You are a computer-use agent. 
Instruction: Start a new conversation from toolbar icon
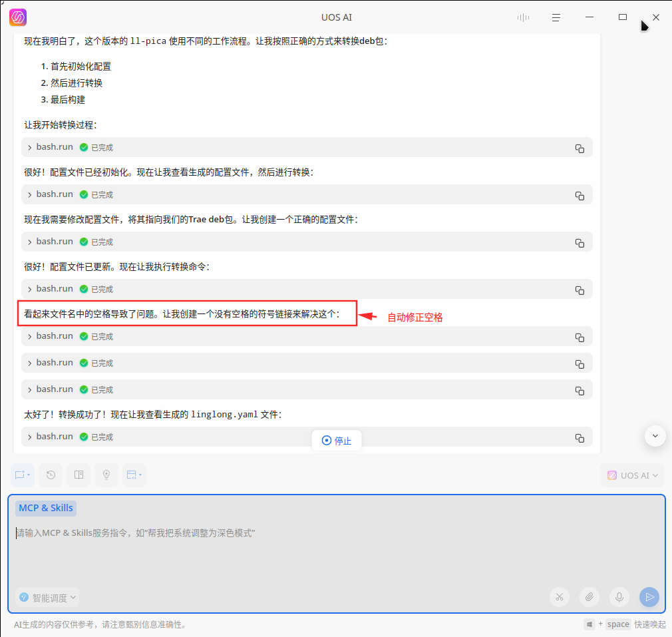pyautogui.click(x=22, y=475)
